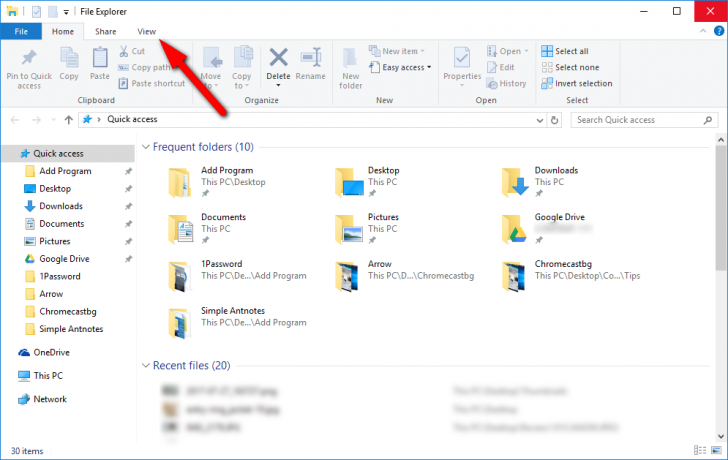Switch to the Home ribbon tab

click(x=63, y=32)
